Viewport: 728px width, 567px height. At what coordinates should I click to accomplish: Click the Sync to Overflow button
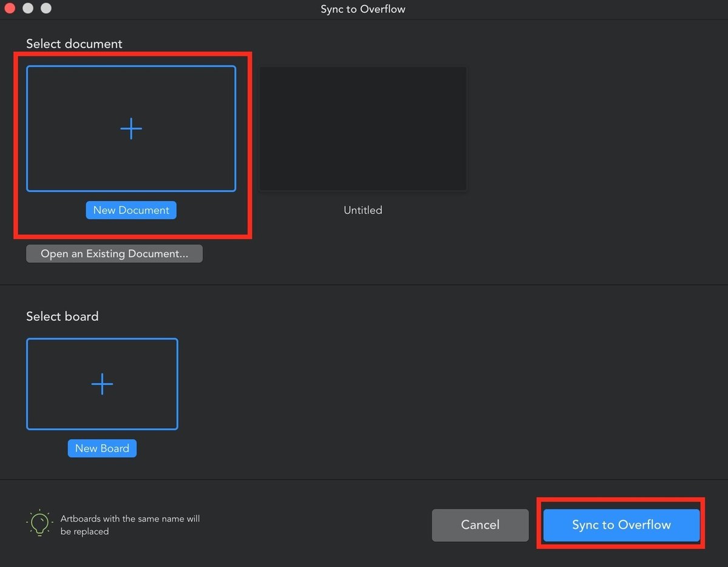(621, 525)
